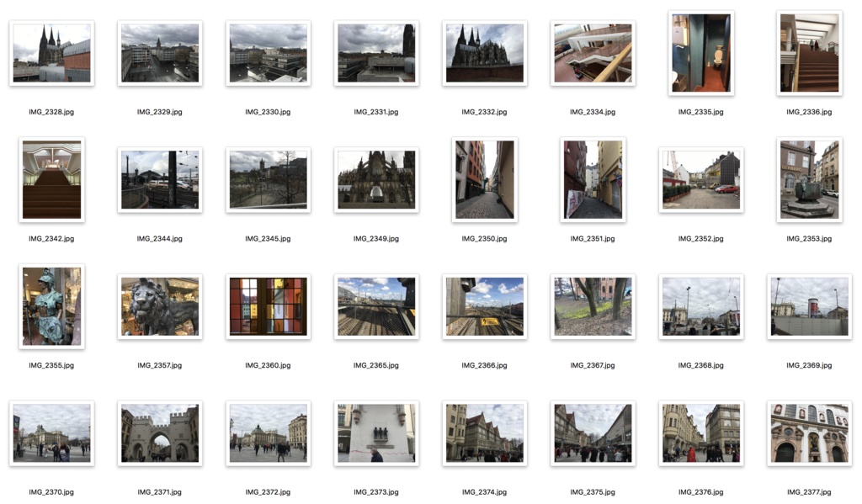The width and height of the screenshot is (862, 504).
Task: Select the IMG_2342.jpg thumbnail
Action: click(51, 180)
